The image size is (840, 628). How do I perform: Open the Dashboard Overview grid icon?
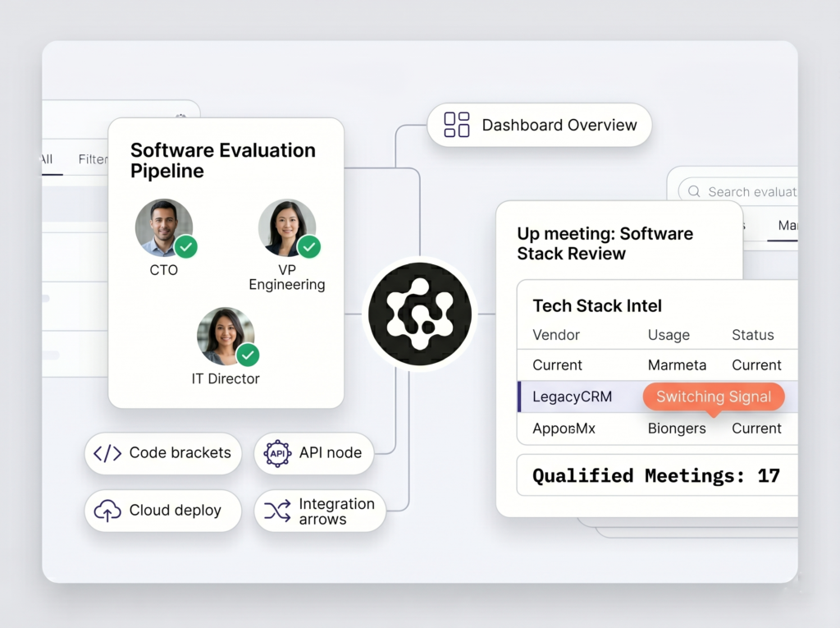coord(456,125)
